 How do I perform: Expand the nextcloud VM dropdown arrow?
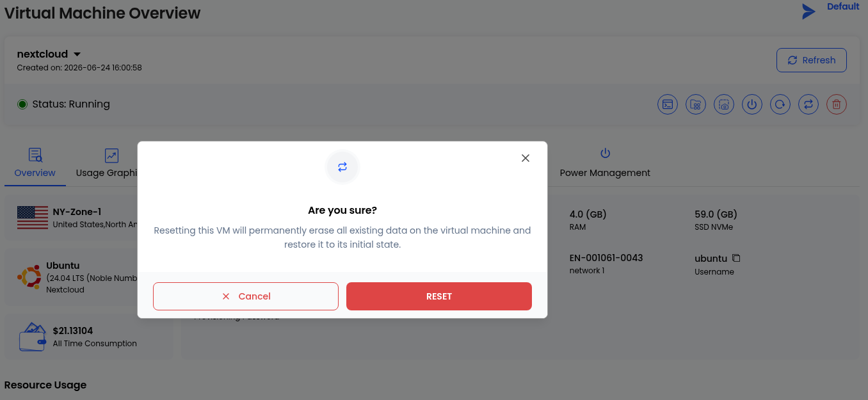tap(77, 54)
